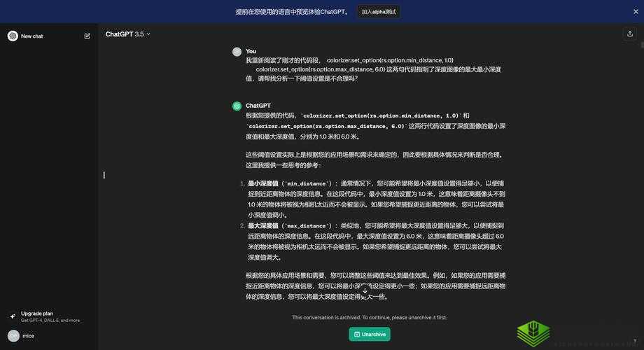Click the share conversation upload icon

629,34
